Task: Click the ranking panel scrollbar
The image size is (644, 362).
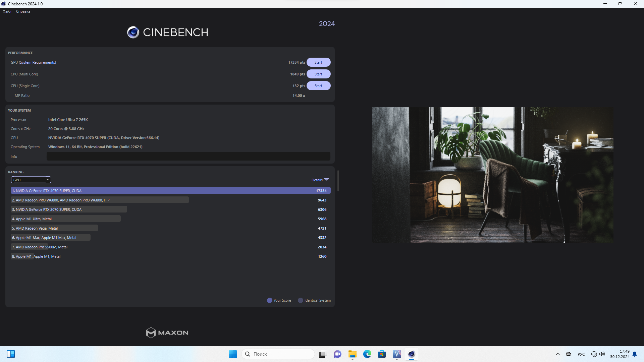Action: click(338, 181)
